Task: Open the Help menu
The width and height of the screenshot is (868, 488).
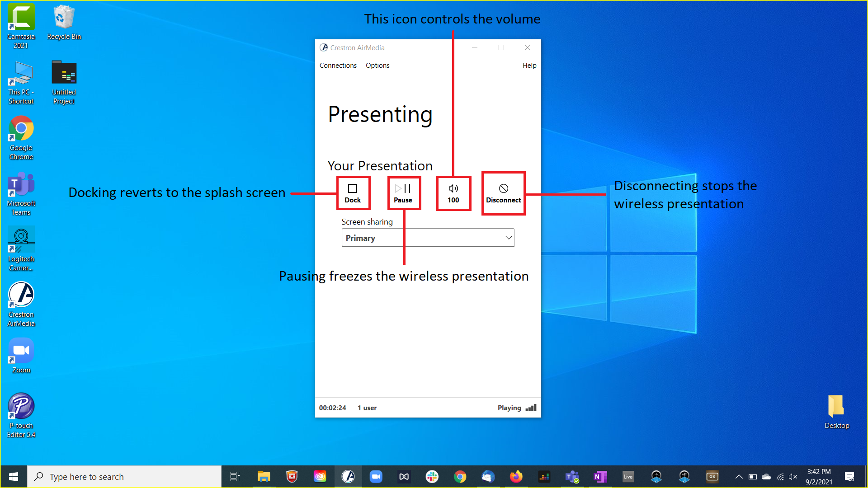Action: [529, 66]
